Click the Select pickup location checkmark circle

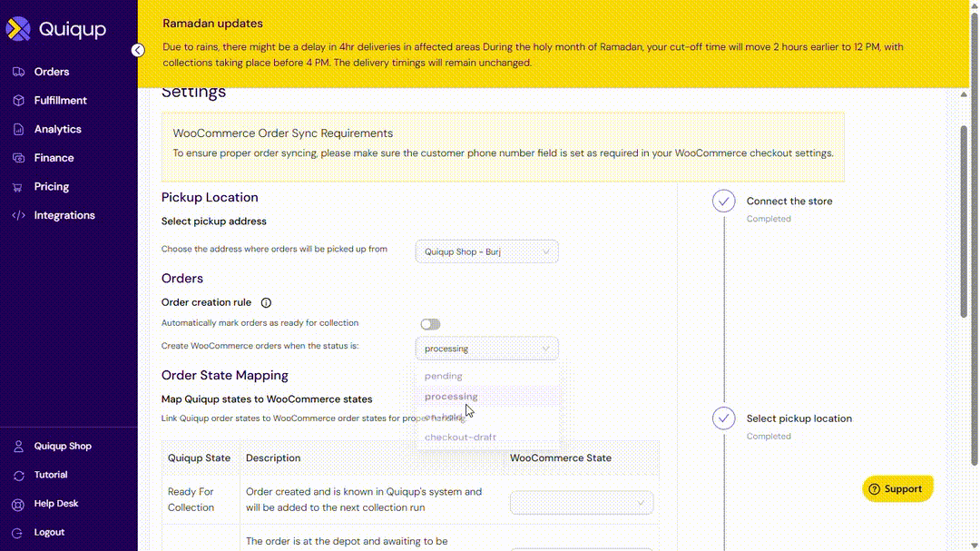coord(724,418)
